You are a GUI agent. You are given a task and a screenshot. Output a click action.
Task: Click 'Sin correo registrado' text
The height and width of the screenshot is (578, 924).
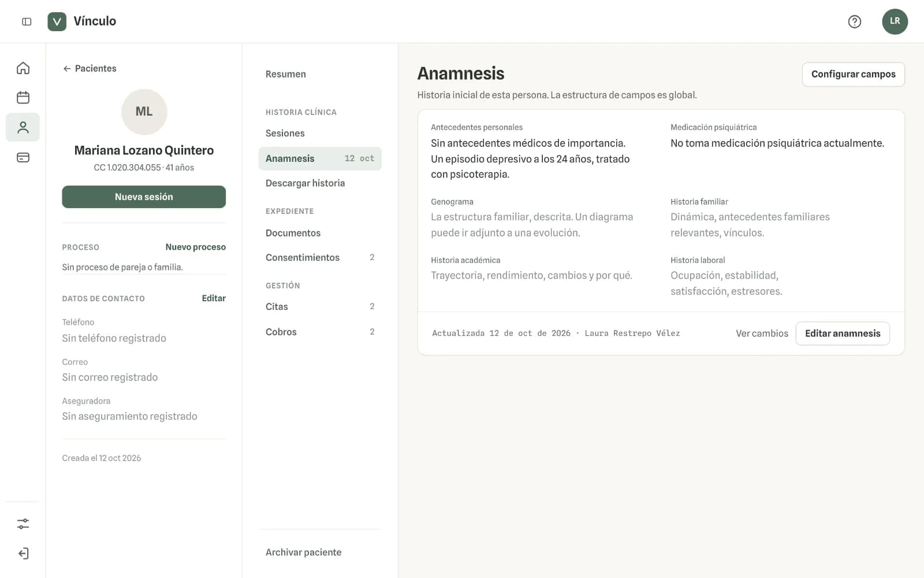(x=110, y=377)
